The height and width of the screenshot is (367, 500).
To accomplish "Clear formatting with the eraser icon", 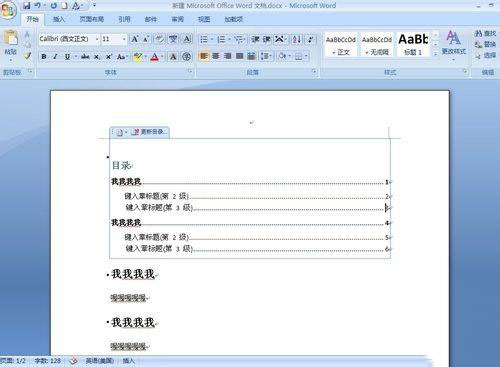I will [160, 39].
